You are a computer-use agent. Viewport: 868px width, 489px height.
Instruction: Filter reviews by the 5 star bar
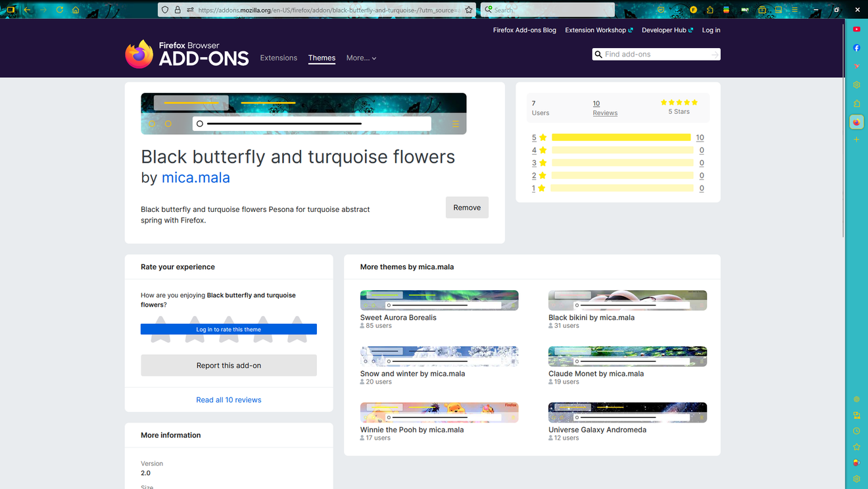[621, 138]
